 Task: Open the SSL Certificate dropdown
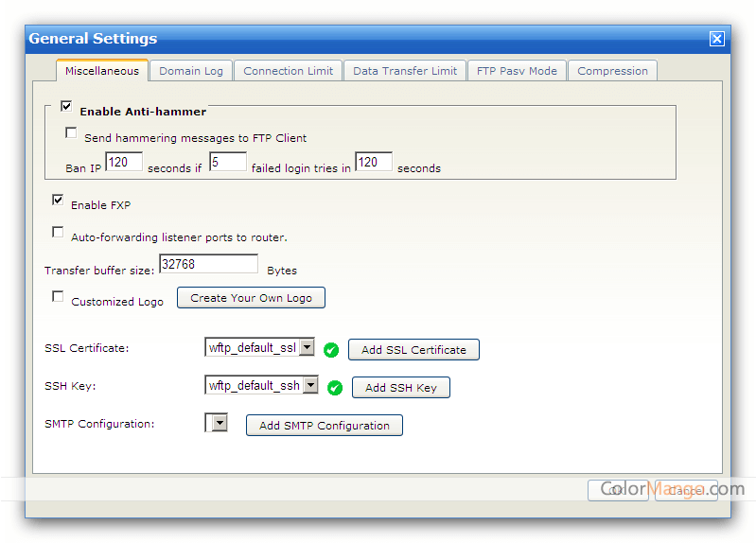pos(308,348)
